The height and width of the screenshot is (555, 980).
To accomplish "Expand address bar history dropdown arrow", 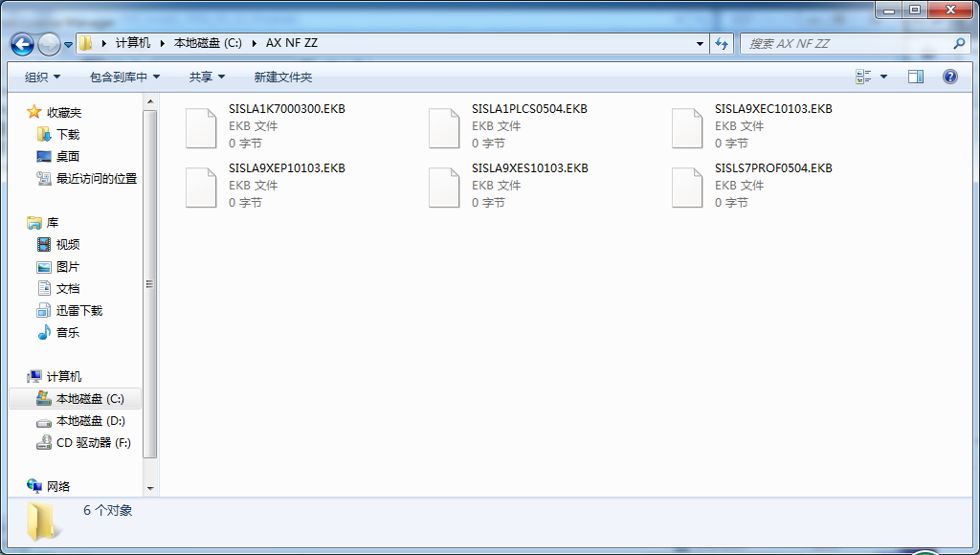I will [700, 44].
